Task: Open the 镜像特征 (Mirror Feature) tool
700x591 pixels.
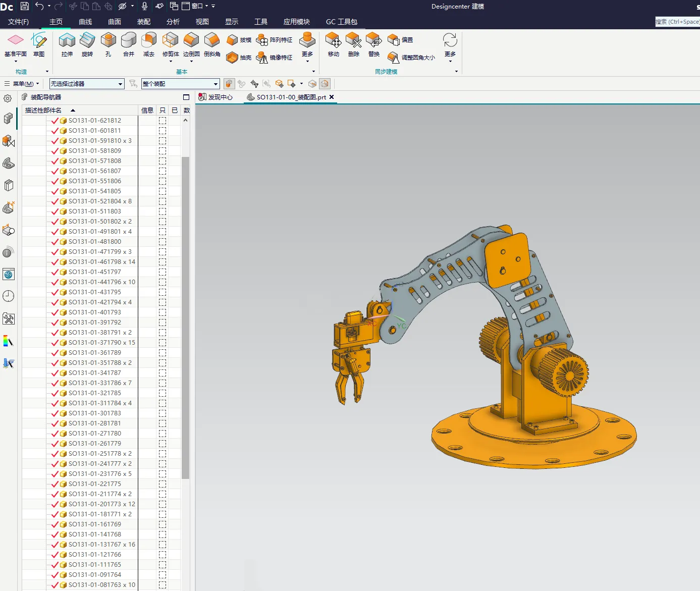Action: 275,58
